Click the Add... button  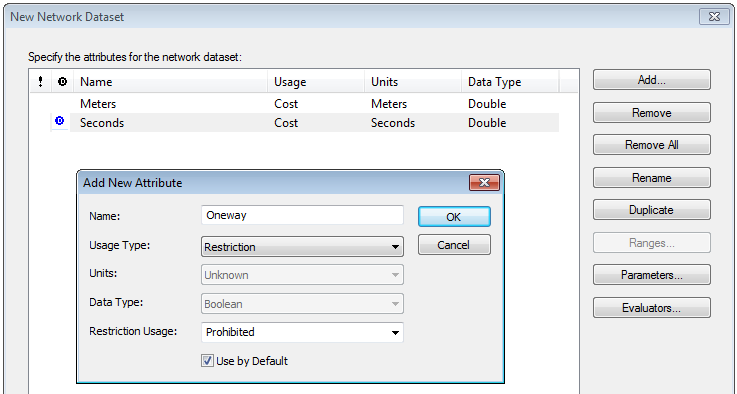point(651,80)
